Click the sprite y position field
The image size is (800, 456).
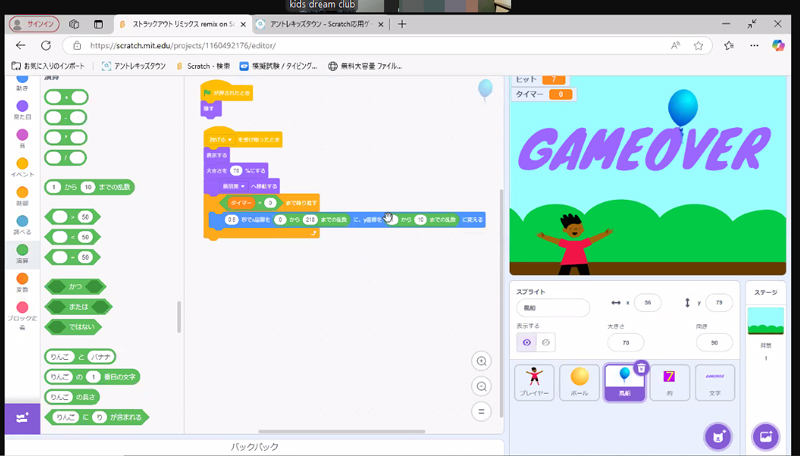tap(719, 302)
